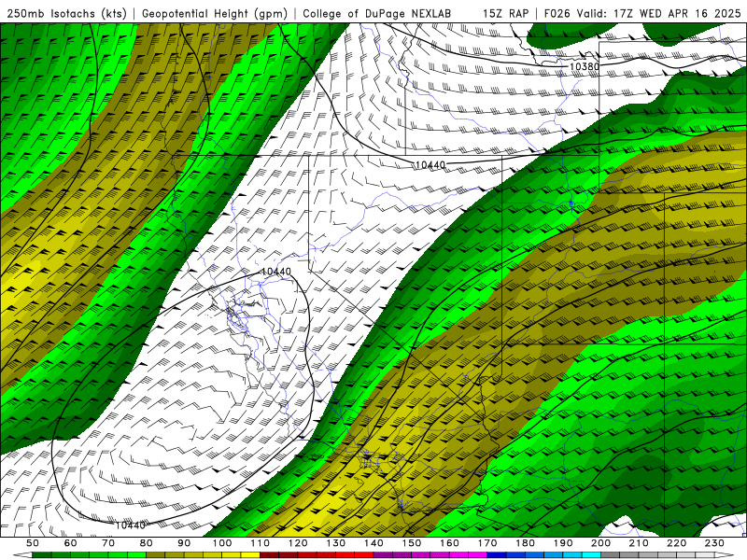Click the 110 scale number
The height and width of the screenshot is (560, 747).
click(x=261, y=543)
